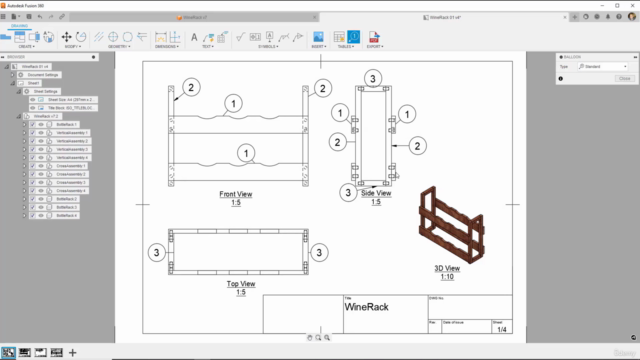Select the Surface Texture symbol tool
This screenshot has width=640, height=360.
pyautogui.click(x=240, y=37)
